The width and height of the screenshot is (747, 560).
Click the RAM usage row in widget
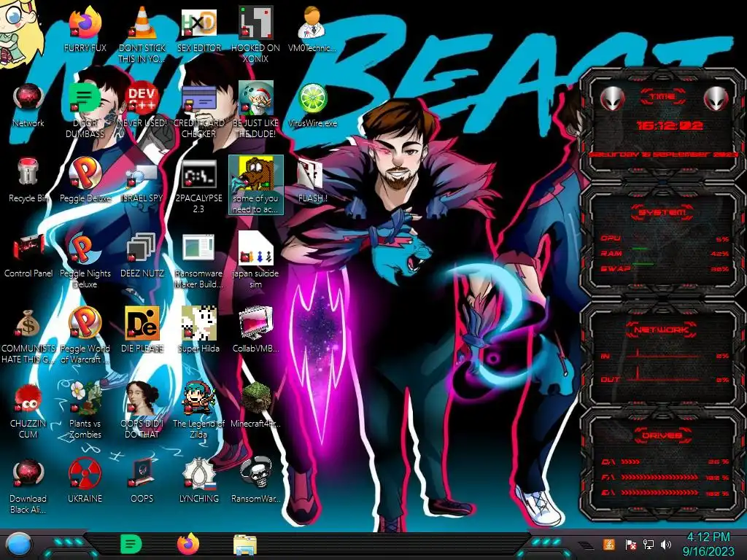coord(665,253)
